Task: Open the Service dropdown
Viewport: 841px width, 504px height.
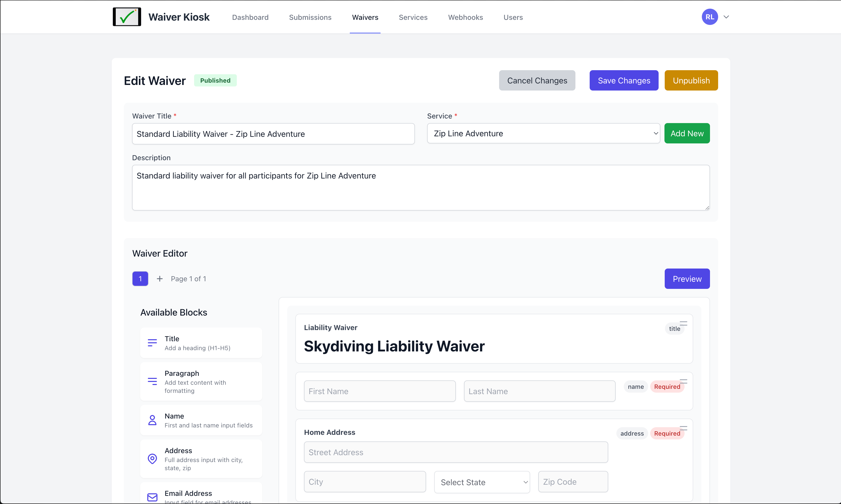Action: (x=543, y=134)
